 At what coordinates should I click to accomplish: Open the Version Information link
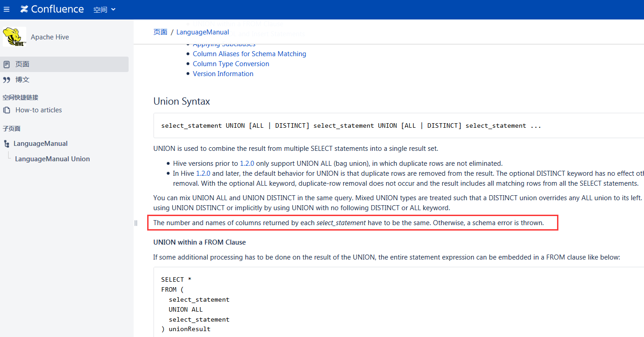pos(223,73)
